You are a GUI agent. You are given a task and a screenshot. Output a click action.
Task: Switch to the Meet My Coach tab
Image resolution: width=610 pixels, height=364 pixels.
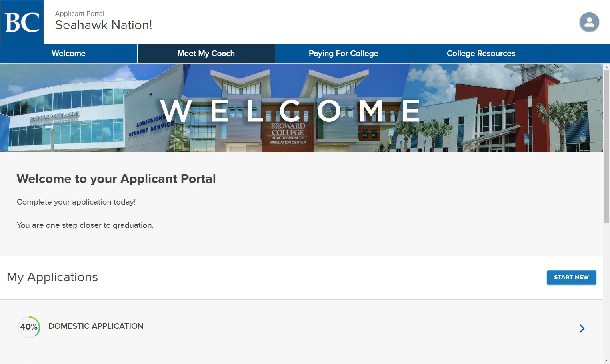(206, 54)
